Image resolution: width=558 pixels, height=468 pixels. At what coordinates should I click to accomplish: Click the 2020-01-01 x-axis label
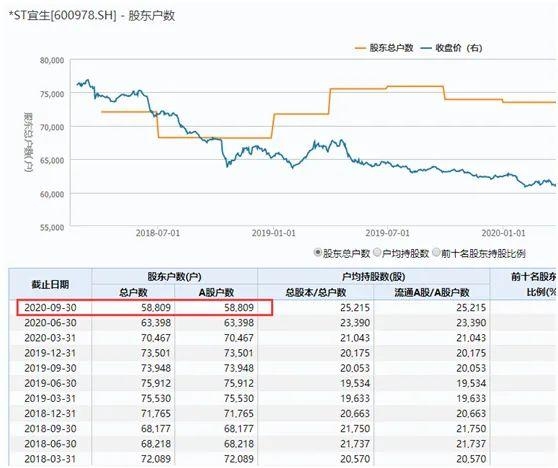tap(503, 233)
